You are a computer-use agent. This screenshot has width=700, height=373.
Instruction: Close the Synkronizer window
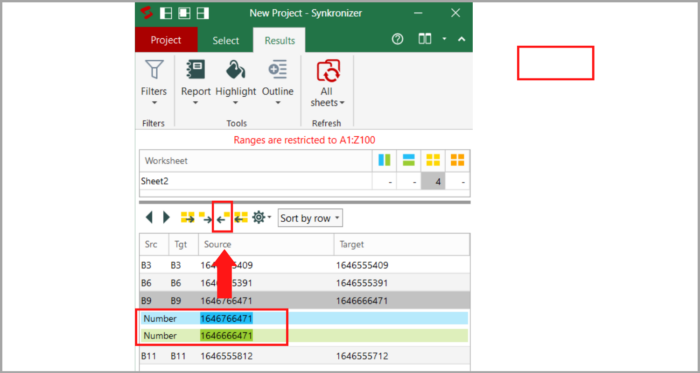[455, 13]
